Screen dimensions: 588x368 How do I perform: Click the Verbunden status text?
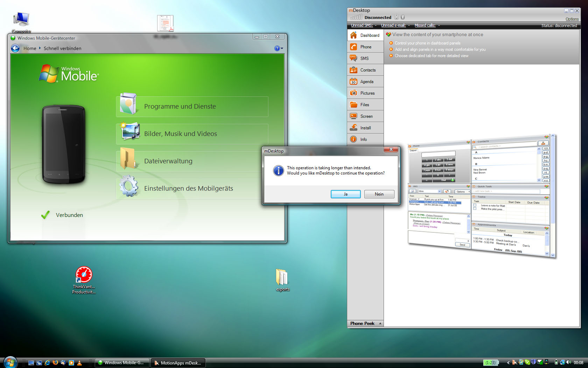click(x=69, y=215)
